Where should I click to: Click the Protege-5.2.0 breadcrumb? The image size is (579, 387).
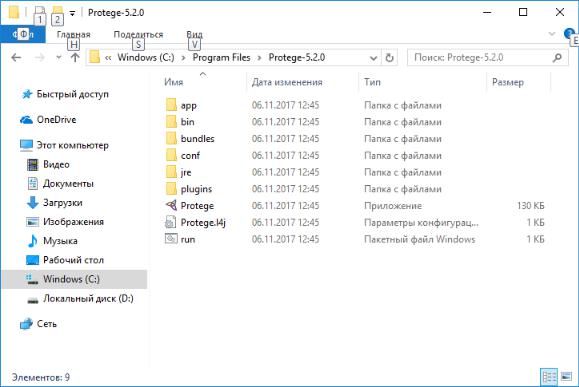pyautogui.click(x=297, y=58)
